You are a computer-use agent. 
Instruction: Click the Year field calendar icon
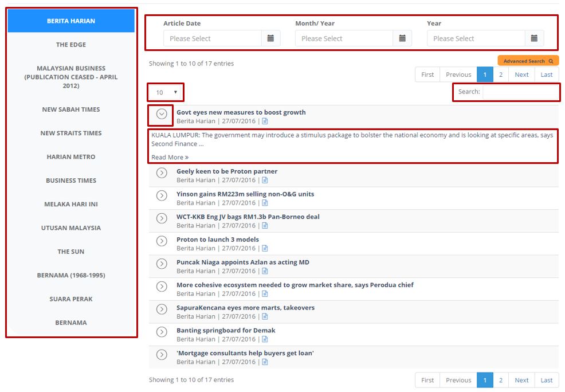534,38
